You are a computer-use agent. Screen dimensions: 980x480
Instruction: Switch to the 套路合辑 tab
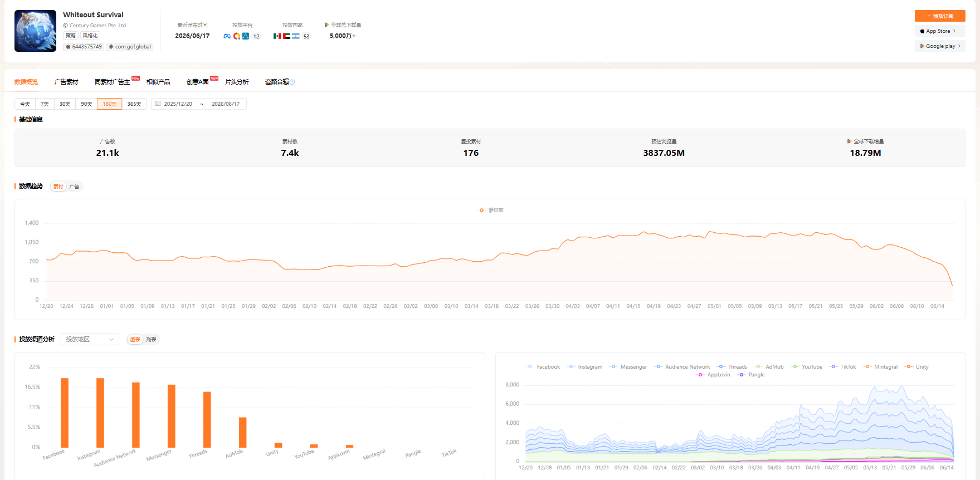tap(277, 82)
